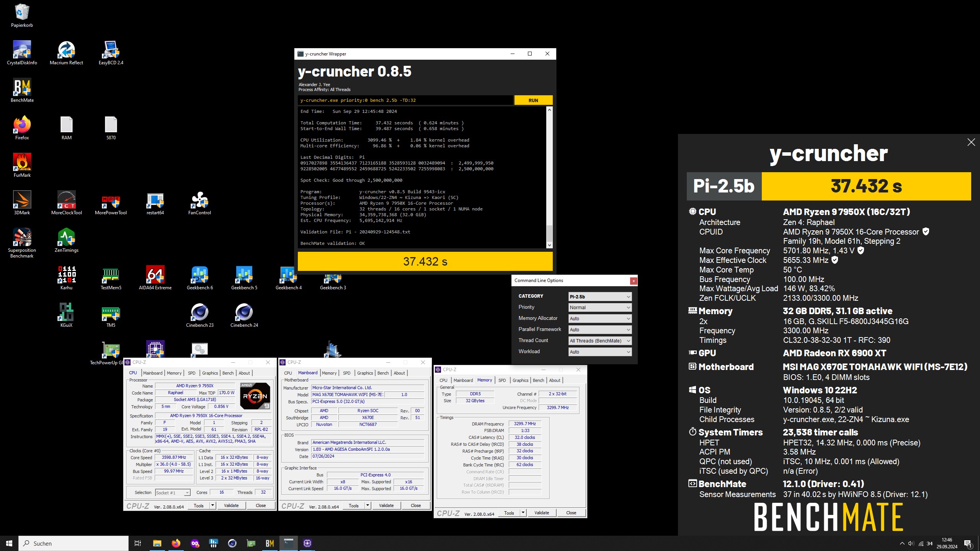980x551 pixels.
Task: Open the About tab in the CPU-Z Mainboard window
Action: 399,373
